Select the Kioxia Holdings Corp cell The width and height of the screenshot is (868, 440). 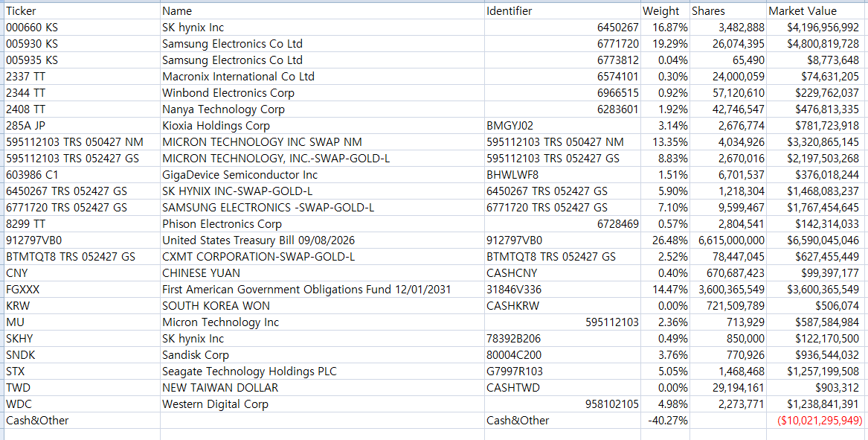pos(322,125)
